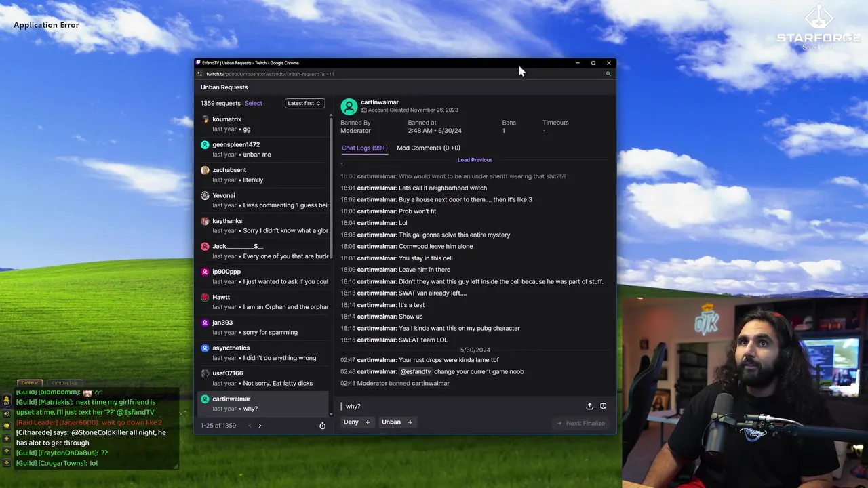The height and width of the screenshot is (488, 868).
Task: Select the Combat Log tab in game chat
Action: point(64,383)
